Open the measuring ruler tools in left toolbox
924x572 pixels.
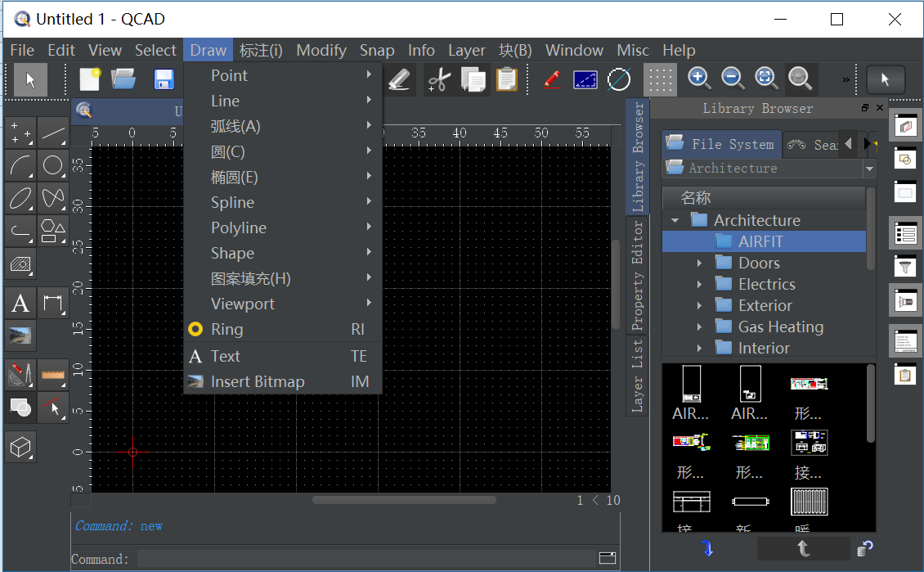(53, 374)
